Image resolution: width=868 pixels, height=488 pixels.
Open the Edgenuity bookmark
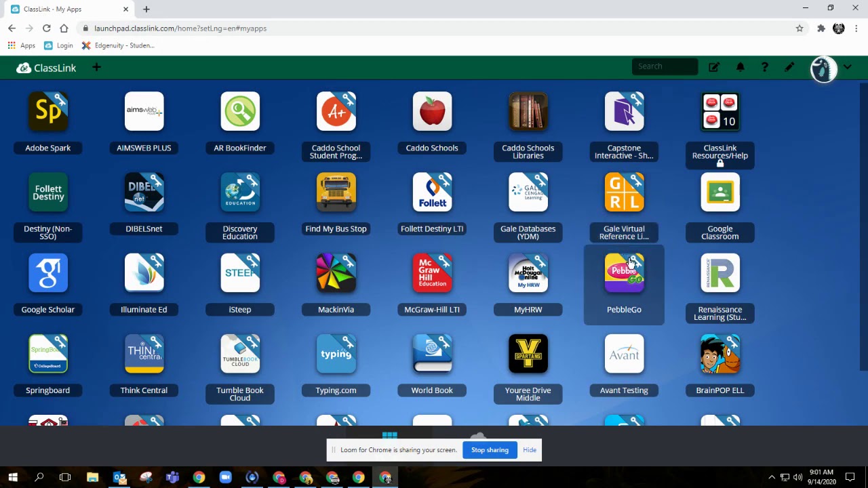pos(118,45)
